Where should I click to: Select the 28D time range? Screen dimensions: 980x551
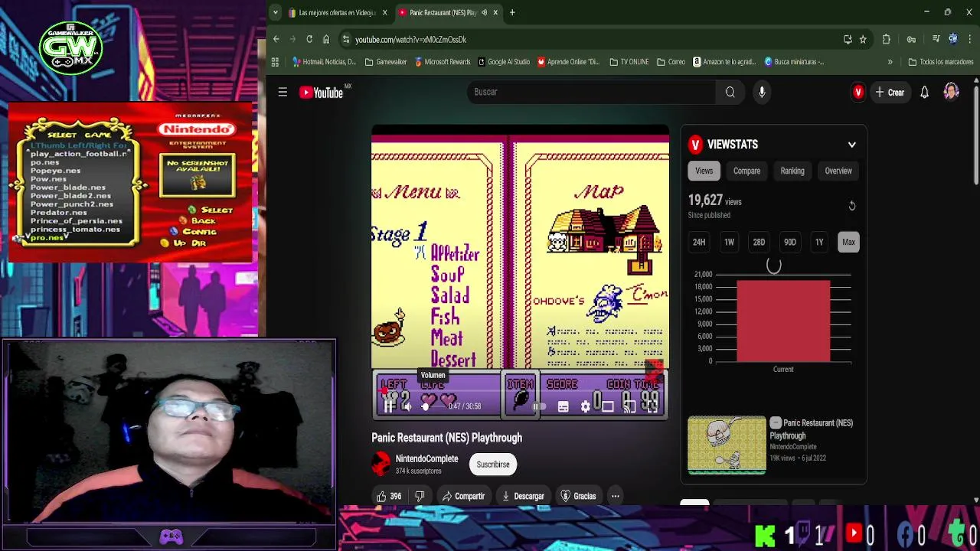[759, 243]
